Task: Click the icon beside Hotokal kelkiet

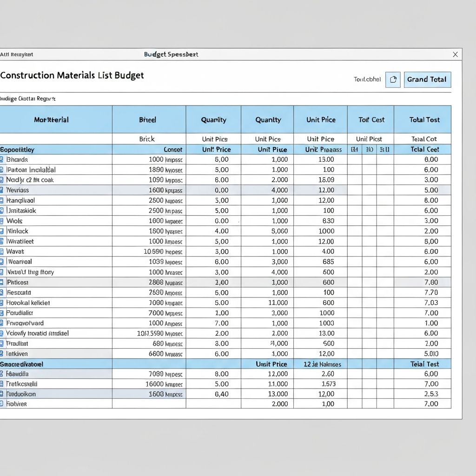Action: pyautogui.click(x=2, y=303)
